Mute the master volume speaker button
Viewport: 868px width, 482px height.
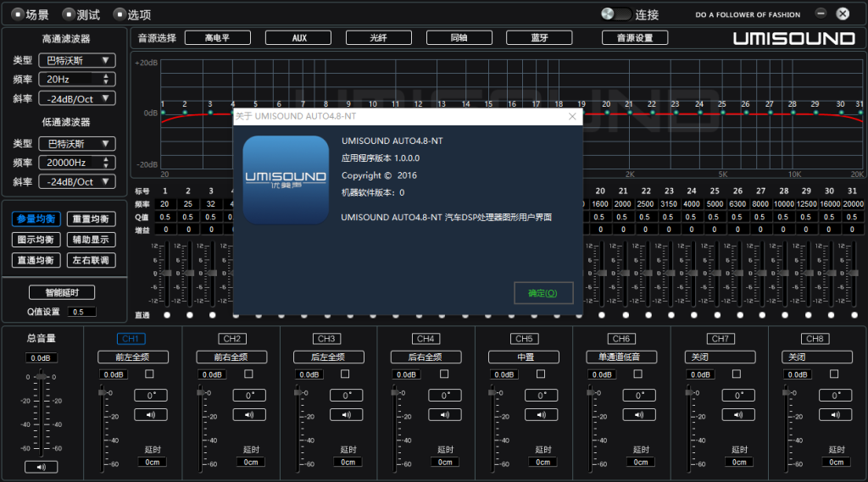(41, 467)
